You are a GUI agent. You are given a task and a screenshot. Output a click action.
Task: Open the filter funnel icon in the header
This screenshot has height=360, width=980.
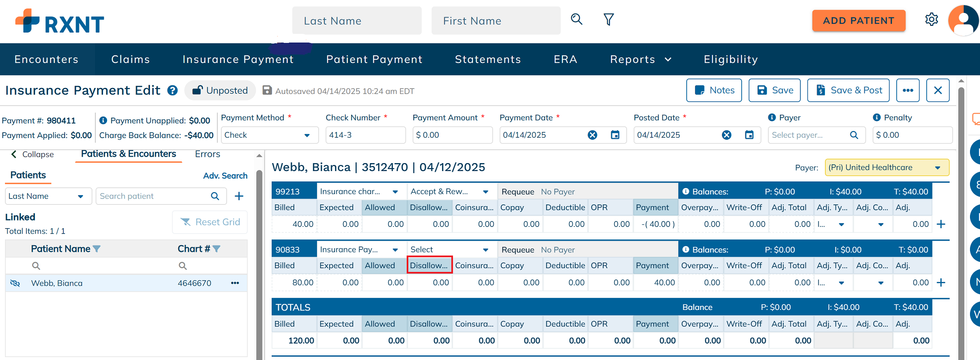(609, 19)
